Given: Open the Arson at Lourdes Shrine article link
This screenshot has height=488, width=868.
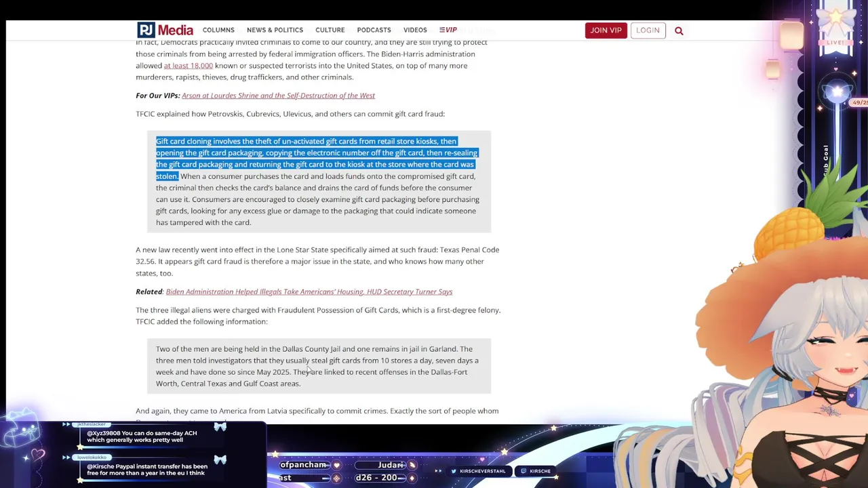Looking at the screenshot, I should [278, 96].
